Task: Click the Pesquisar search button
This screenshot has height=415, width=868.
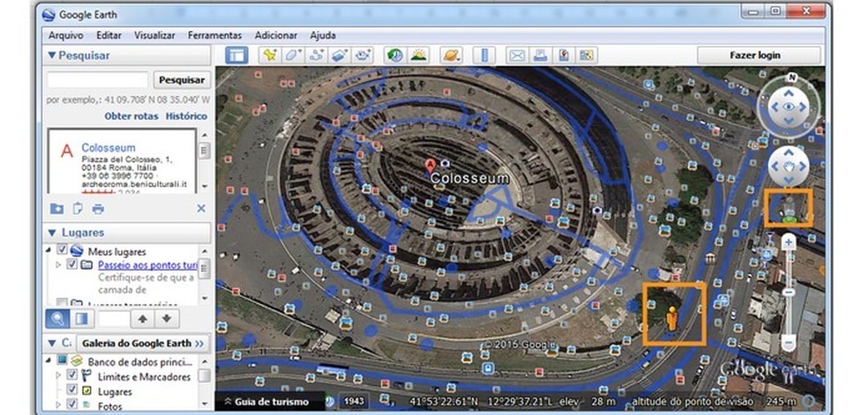Action: coord(182,79)
